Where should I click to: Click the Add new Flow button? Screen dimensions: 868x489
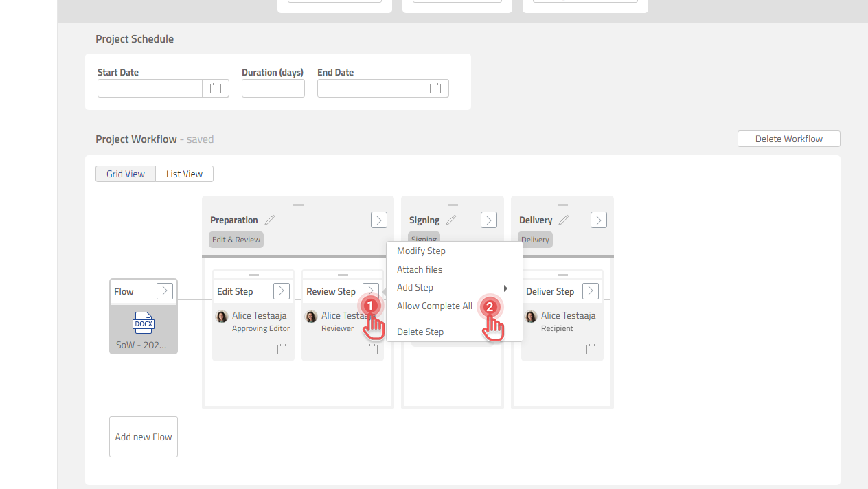click(x=144, y=437)
